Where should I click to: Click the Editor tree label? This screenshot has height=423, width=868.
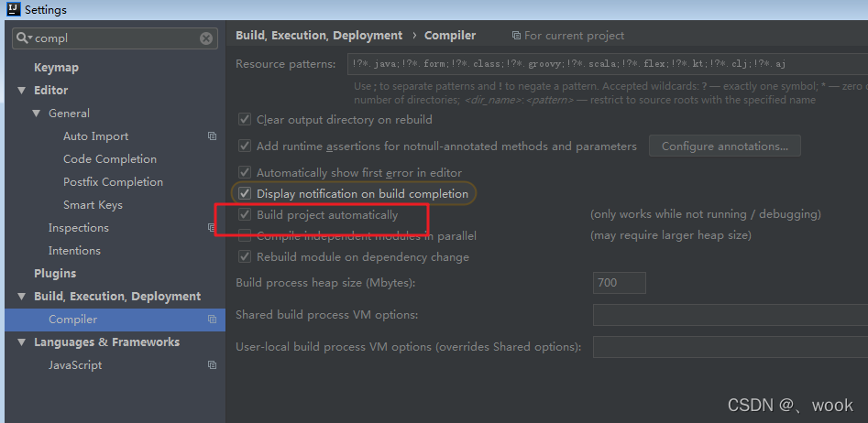click(51, 90)
